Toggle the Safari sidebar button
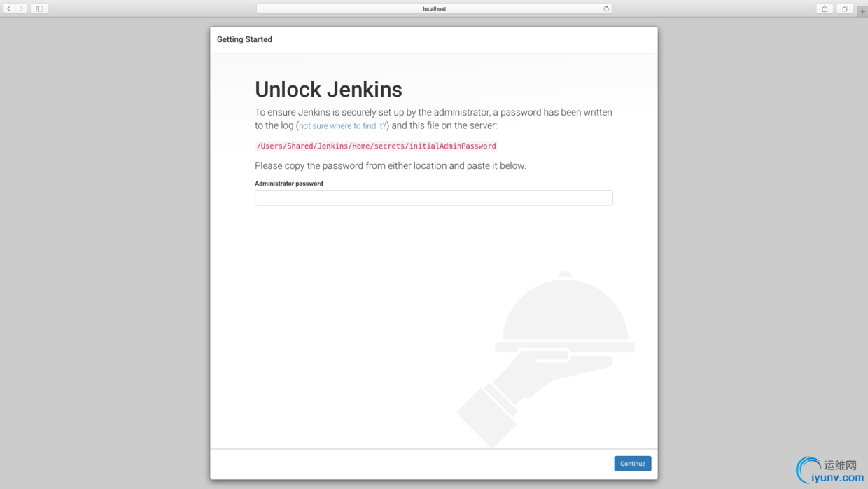 tap(39, 8)
